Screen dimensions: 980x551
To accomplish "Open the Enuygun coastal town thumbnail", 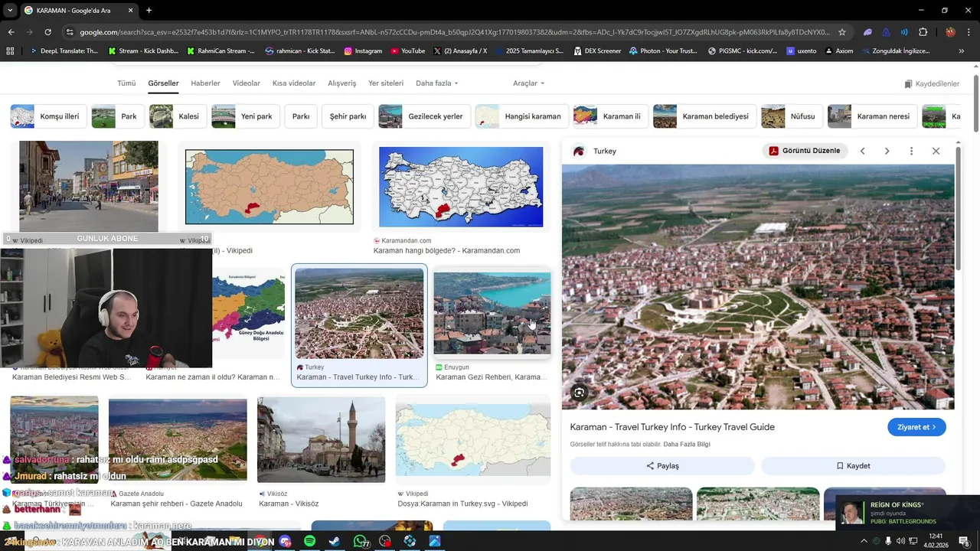I will pyautogui.click(x=492, y=313).
